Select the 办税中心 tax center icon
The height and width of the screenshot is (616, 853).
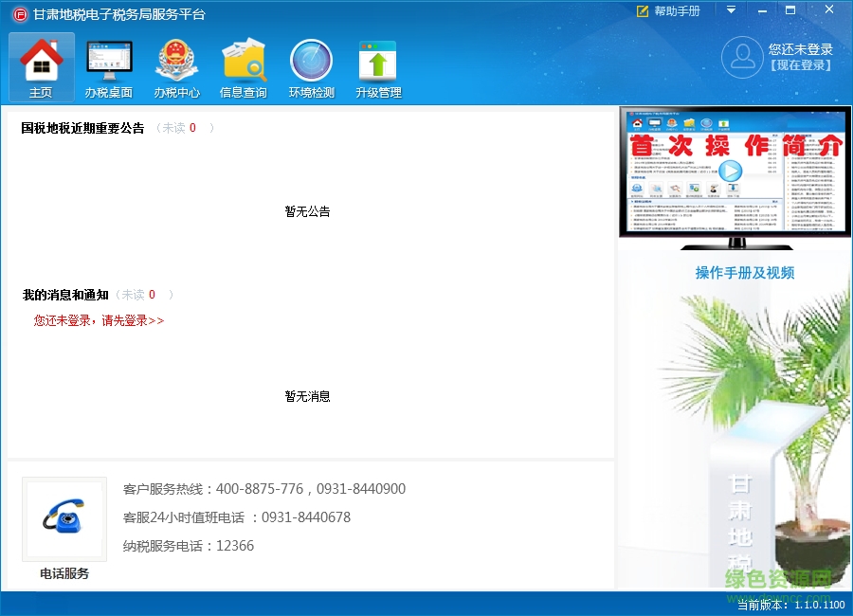[176, 66]
